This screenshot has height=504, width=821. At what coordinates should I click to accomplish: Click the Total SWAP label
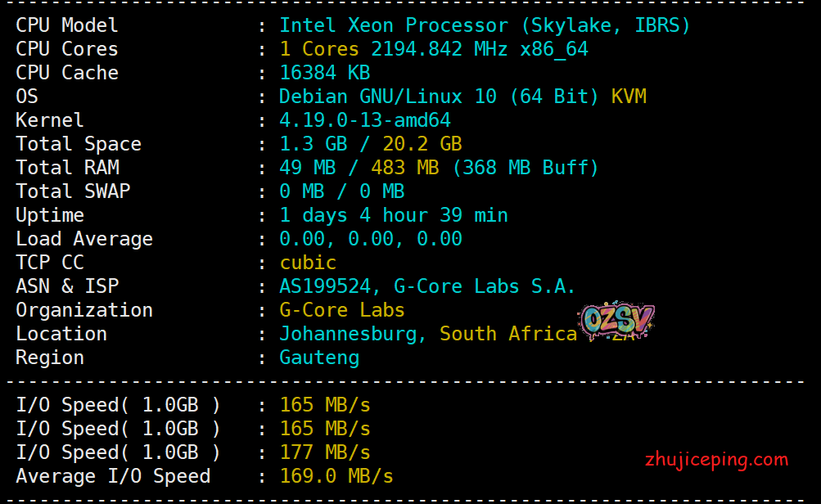(x=72, y=191)
